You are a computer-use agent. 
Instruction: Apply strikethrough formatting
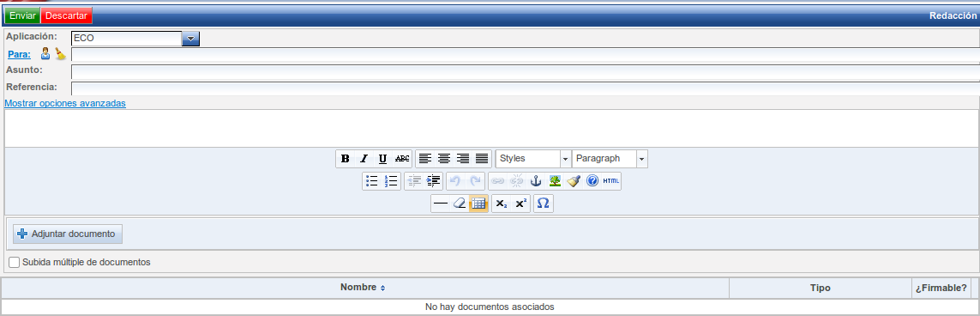402,159
